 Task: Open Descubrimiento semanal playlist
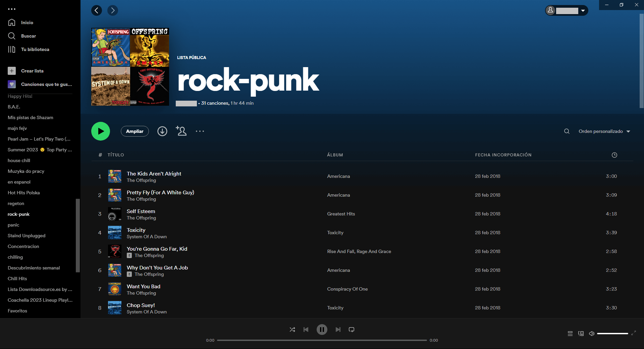click(34, 268)
